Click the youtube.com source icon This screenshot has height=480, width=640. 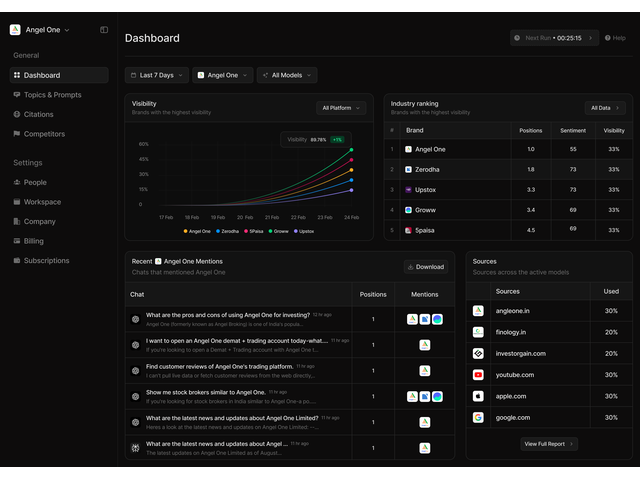coord(478,375)
